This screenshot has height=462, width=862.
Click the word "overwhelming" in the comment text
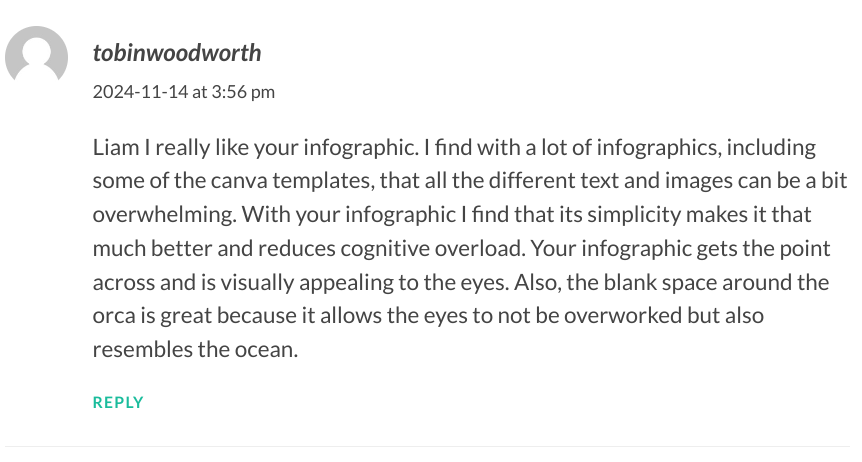[x=163, y=215]
